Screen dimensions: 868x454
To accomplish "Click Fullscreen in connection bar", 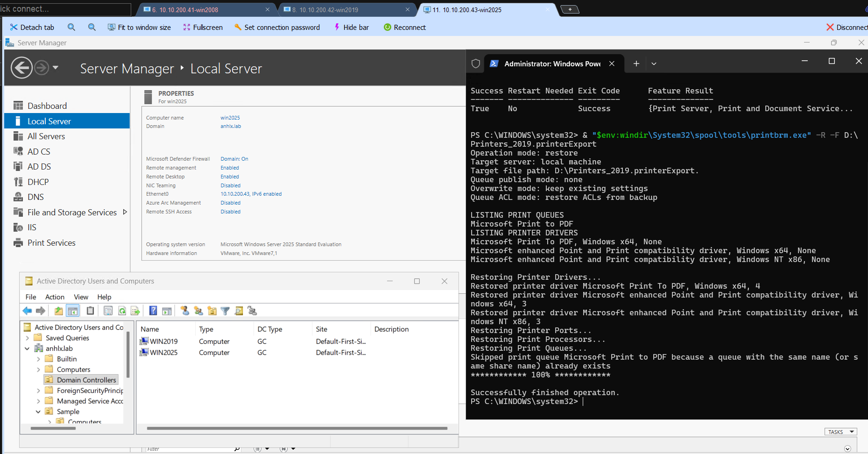I will pyautogui.click(x=203, y=27).
